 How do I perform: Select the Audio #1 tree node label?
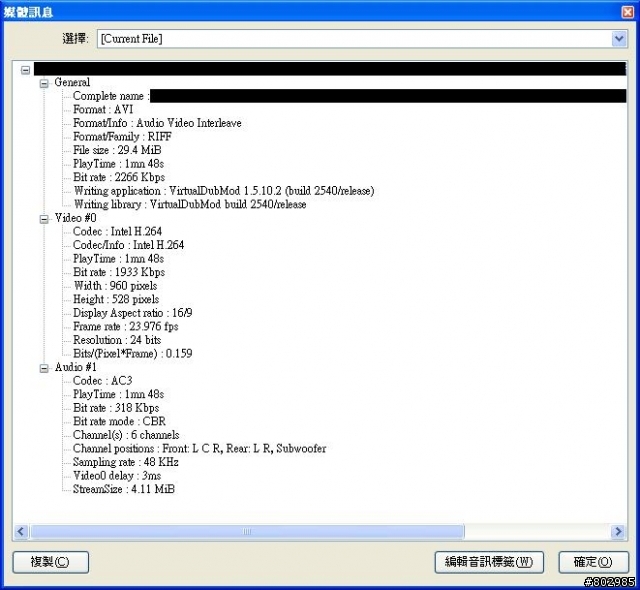pos(76,367)
